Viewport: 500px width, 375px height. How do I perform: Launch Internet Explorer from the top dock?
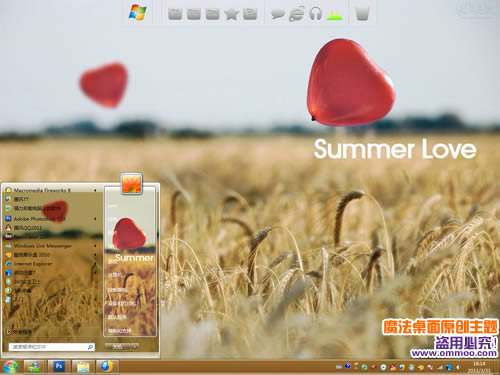[x=296, y=14]
